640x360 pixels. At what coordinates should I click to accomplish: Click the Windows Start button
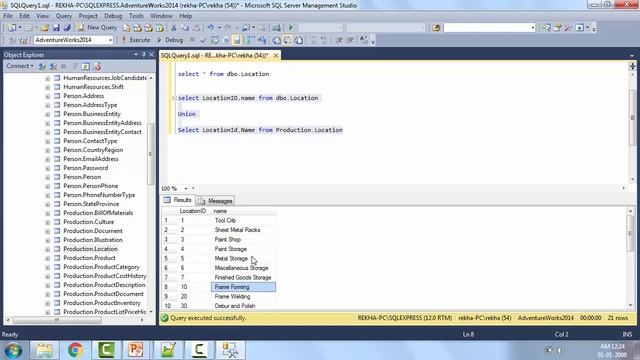pyautogui.click(x=13, y=350)
